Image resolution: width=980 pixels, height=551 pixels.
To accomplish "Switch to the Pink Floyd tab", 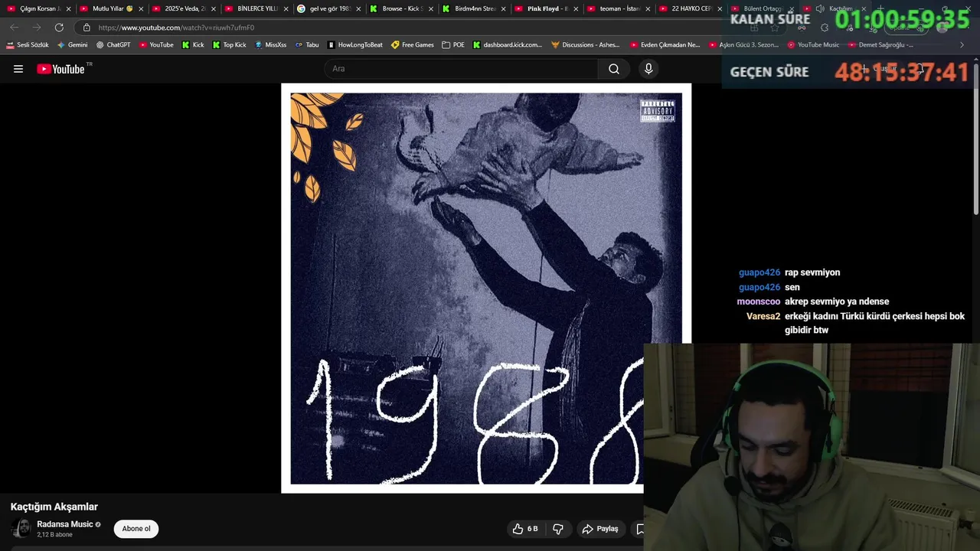I will 547,8.
